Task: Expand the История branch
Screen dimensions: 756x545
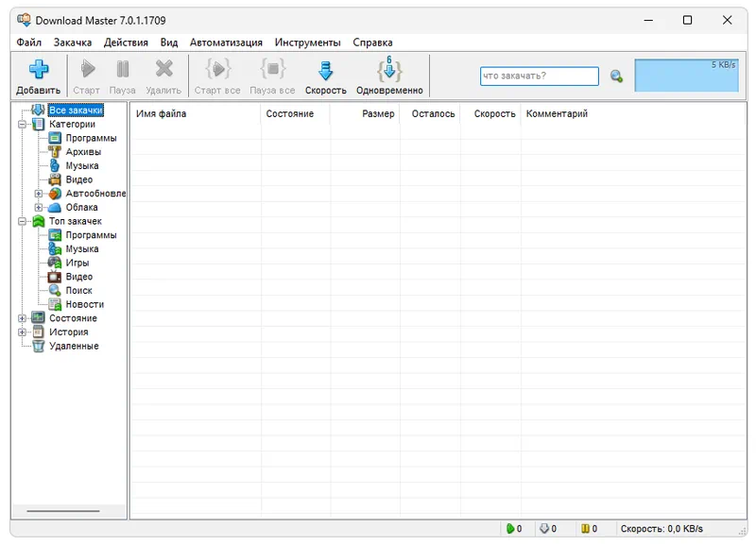Action: coord(22,332)
